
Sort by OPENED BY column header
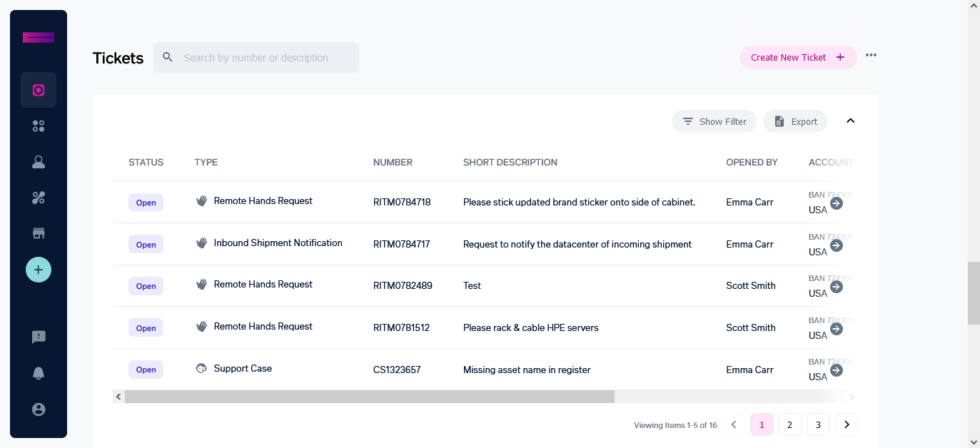[x=752, y=162]
